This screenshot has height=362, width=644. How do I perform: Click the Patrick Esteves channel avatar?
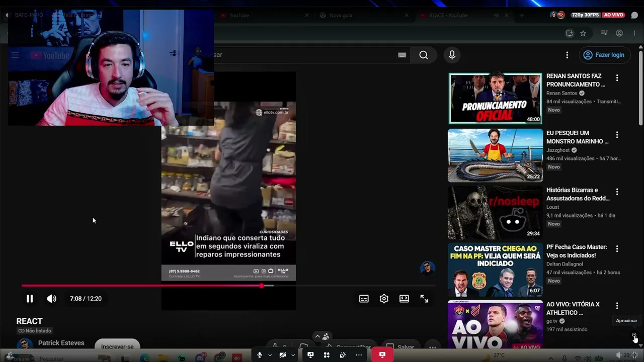pyautogui.click(x=24, y=344)
